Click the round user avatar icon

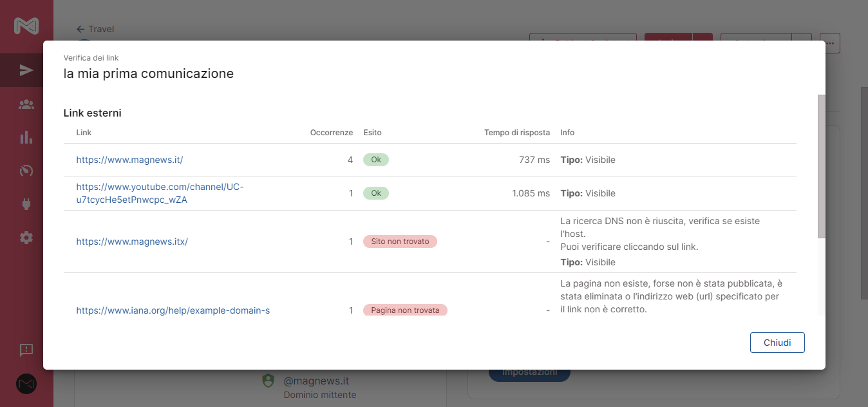tap(26, 384)
